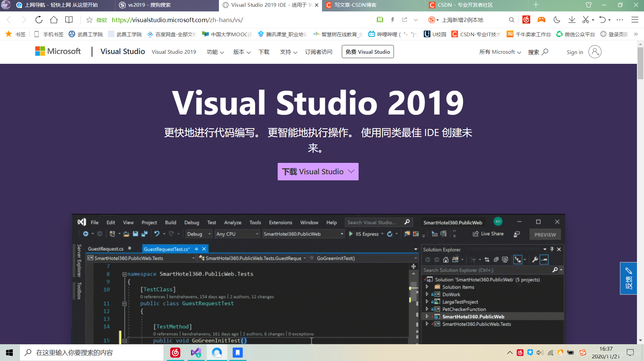Open the downloads arrow icon in toolbar

[x=571, y=20]
